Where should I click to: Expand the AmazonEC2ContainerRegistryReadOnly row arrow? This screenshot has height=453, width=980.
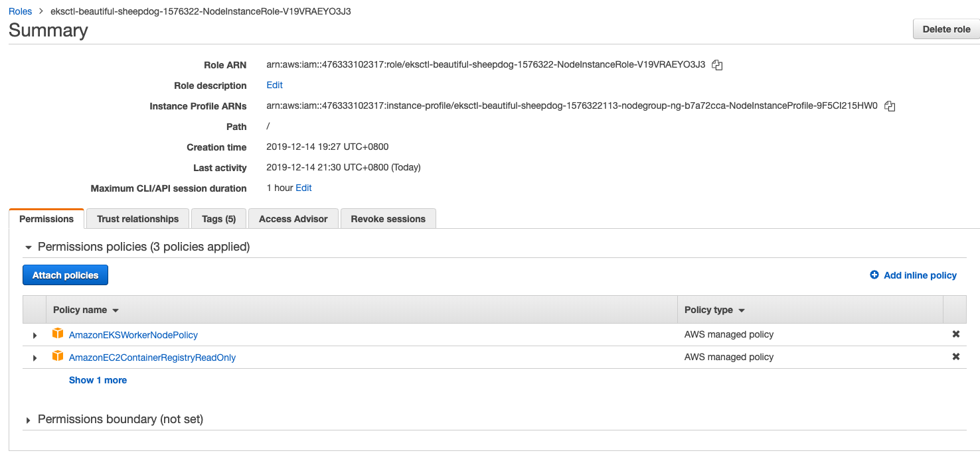35,358
